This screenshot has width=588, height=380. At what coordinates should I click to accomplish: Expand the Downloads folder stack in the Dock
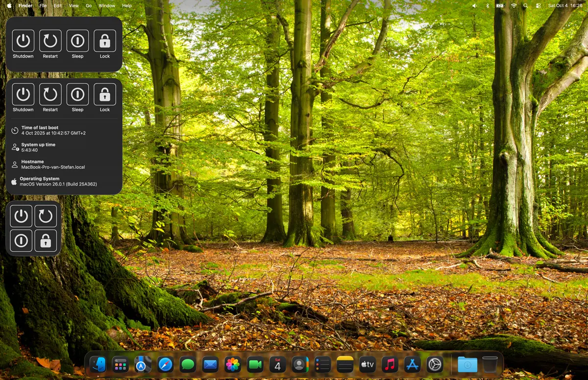[x=467, y=364]
